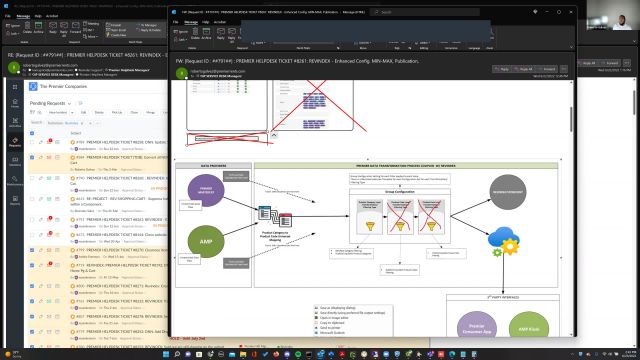Expand Pending Requests view dropdown
640x360 pixels.
(69, 103)
